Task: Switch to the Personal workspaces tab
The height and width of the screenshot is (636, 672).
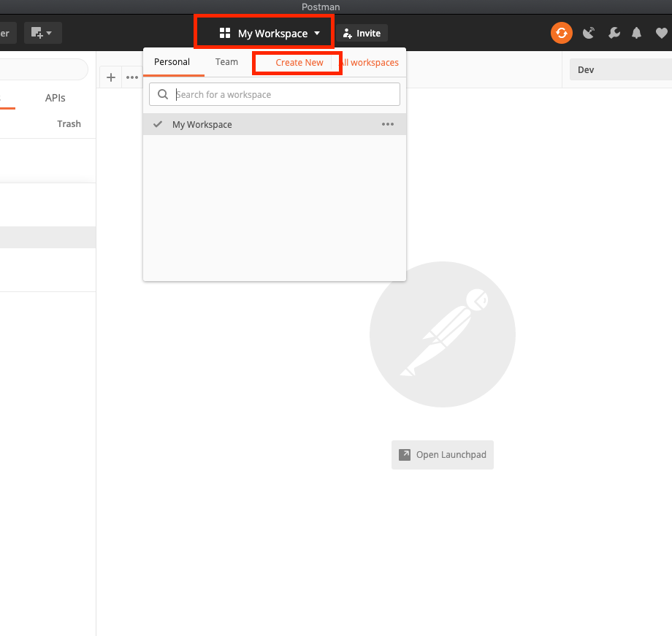Action: click(172, 62)
